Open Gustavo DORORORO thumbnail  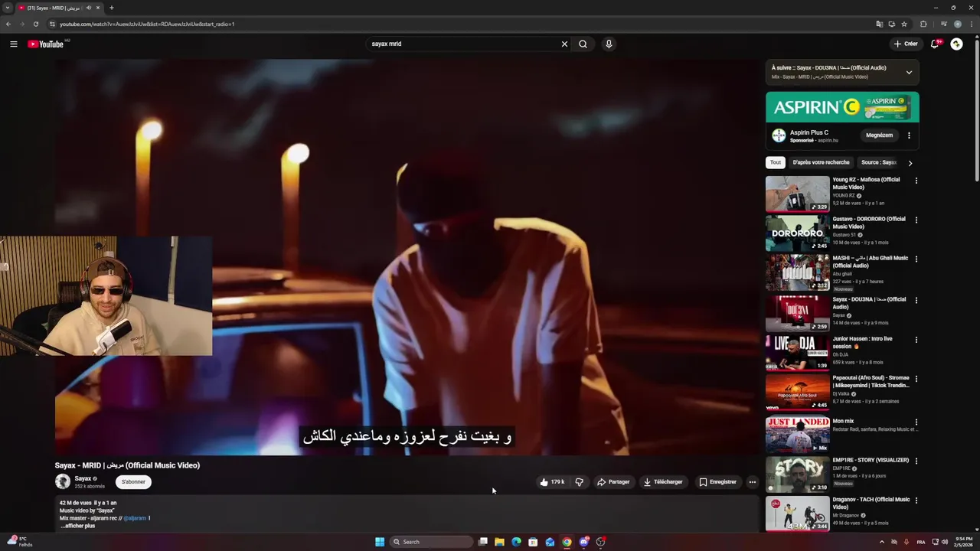click(x=797, y=233)
